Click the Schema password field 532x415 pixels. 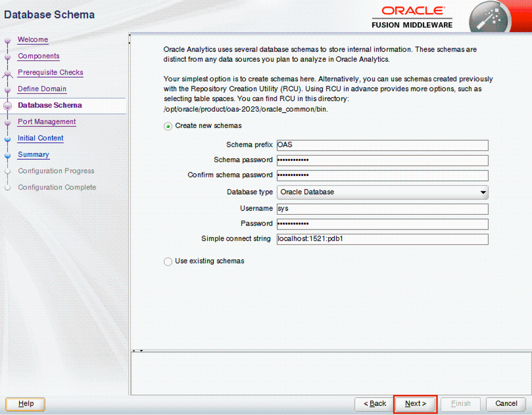pyautogui.click(x=383, y=160)
